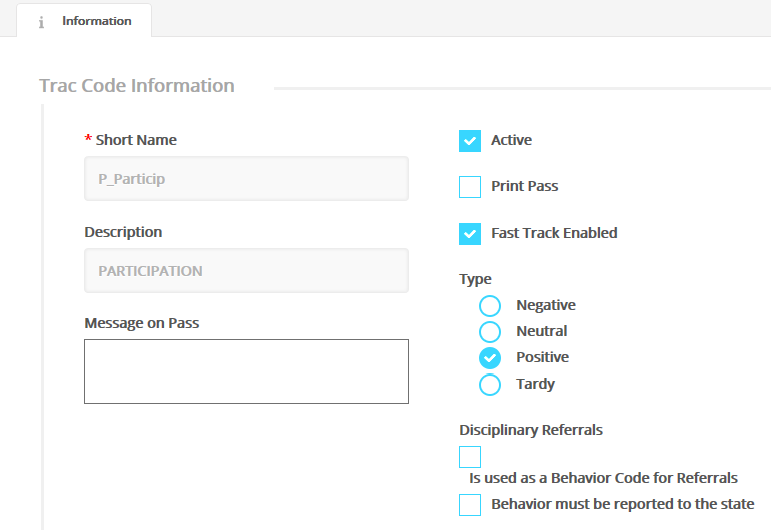This screenshot has width=771, height=530.
Task: Click the Trac Code Information section heading
Action: point(137,86)
